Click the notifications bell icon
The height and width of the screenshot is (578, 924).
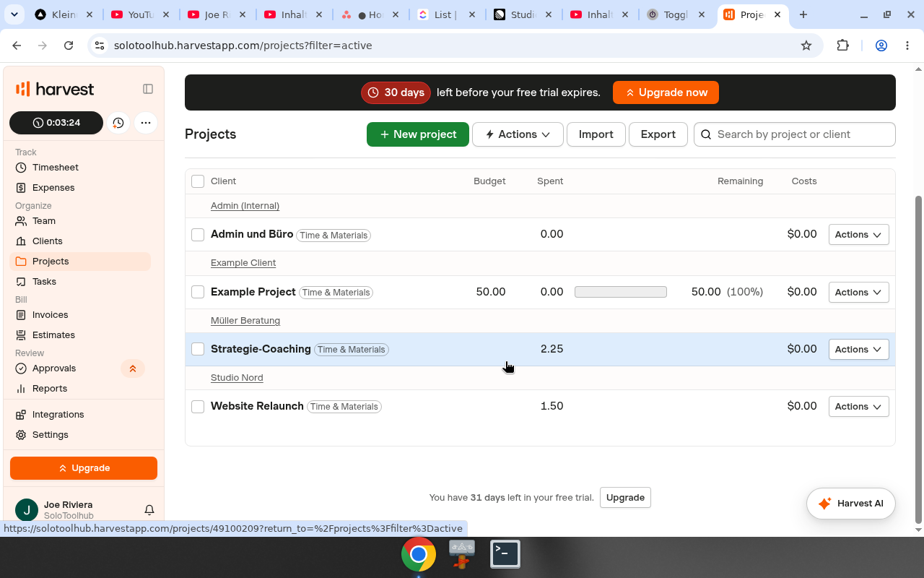click(149, 510)
